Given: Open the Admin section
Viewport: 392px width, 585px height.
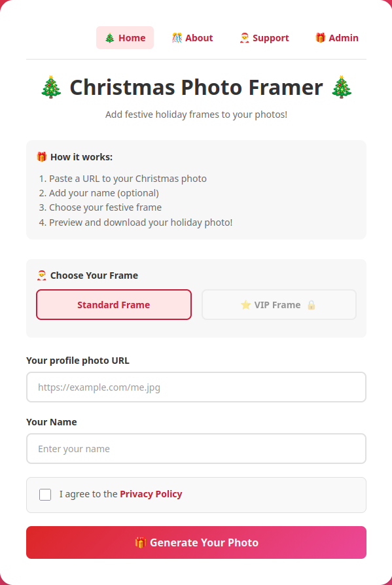Looking at the screenshot, I should [337, 38].
